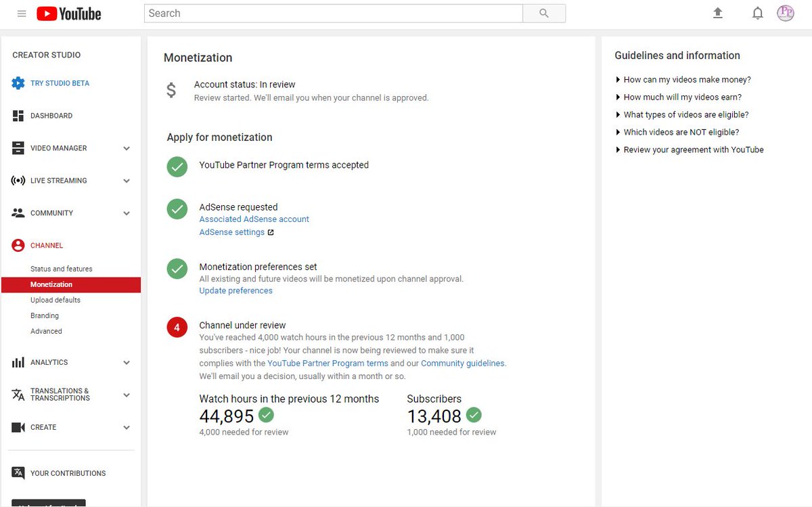The image size is (812, 507).
Task: Open YouTube Partner Program terms link
Action: [x=328, y=363]
